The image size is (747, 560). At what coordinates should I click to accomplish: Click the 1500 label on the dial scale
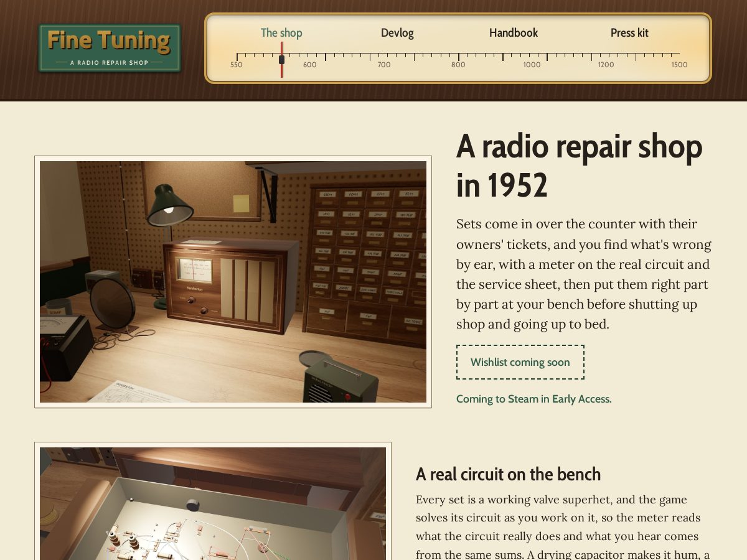pyautogui.click(x=679, y=65)
